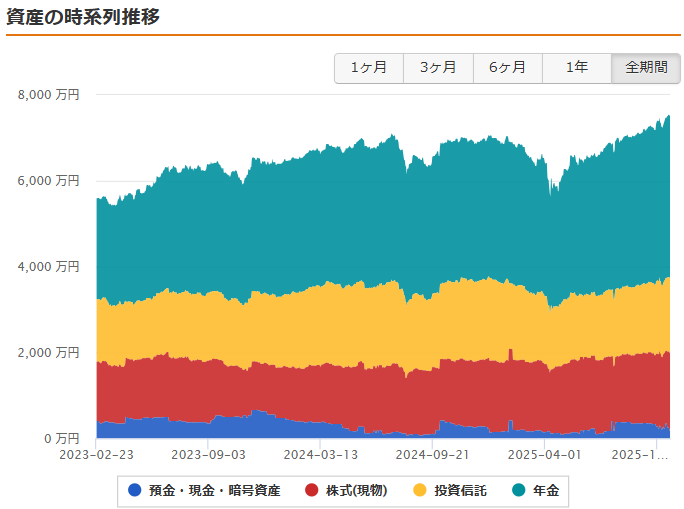Image resolution: width=684 pixels, height=509 pixels.
Task: Click the 2023-02-23 start date label
Action: click(x=96, y=454)
